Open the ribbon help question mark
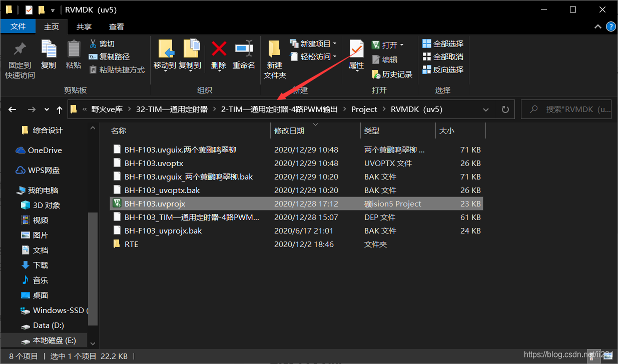This screenshot has width=618, height=364. tap(611, 26)
